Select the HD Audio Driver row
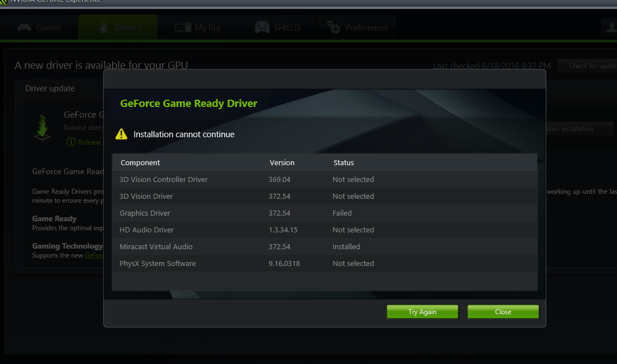This screenshot has width=617, height=364. coord(324,230)
